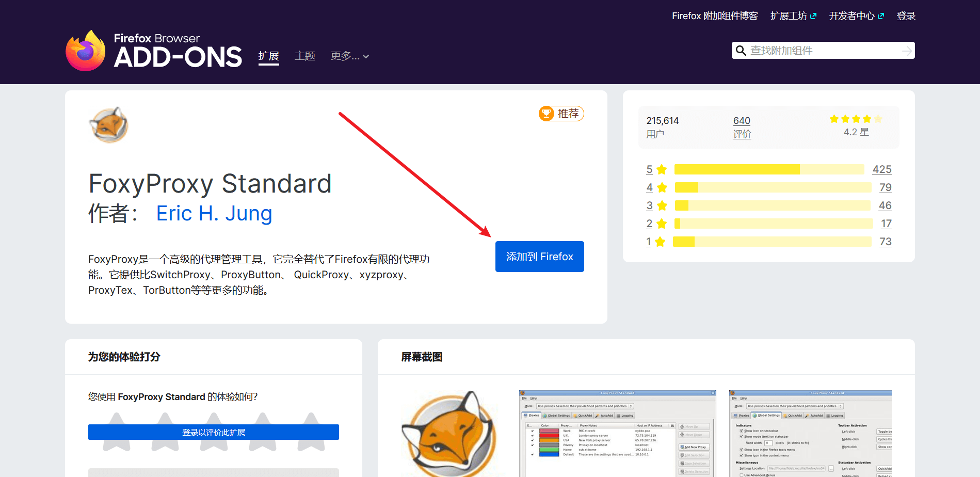Click 登录以评价此扩展 button
This screenshot has height=477, width=980.
pyautogui.click(x=214, y=432)
